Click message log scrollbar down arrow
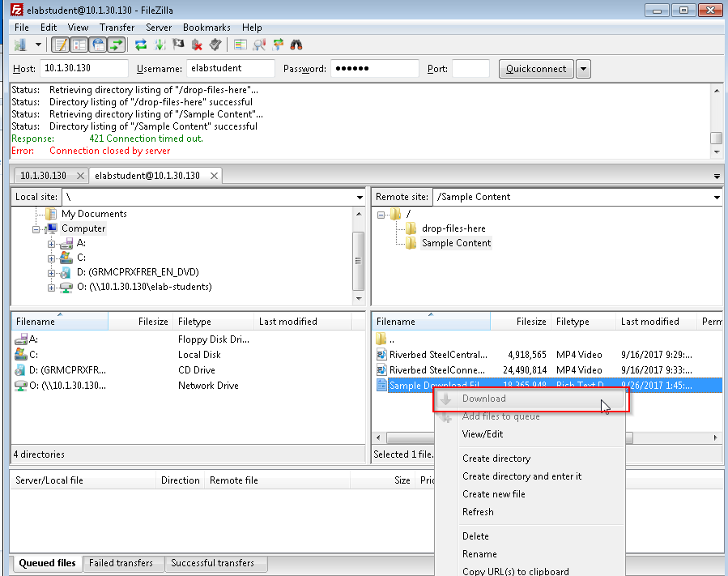Image resolution: width=728 pixels, height=576 pixels. 717,151
